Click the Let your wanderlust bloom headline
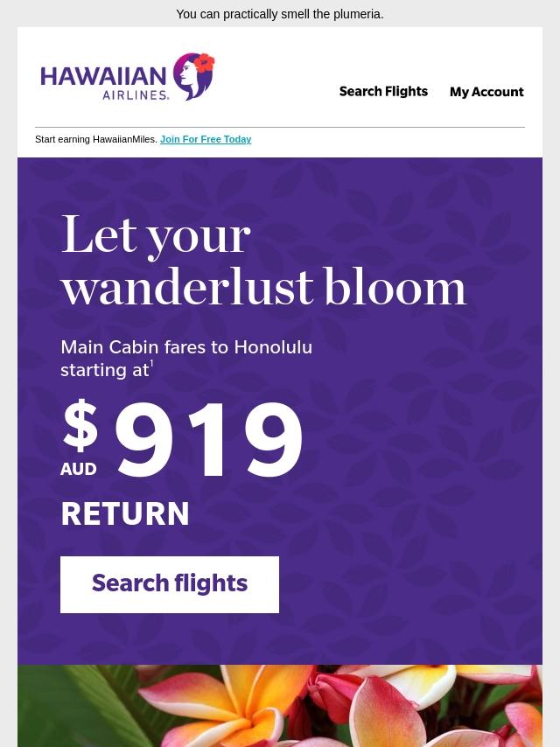Screen dimensions: 560x747 pos(263,260)
